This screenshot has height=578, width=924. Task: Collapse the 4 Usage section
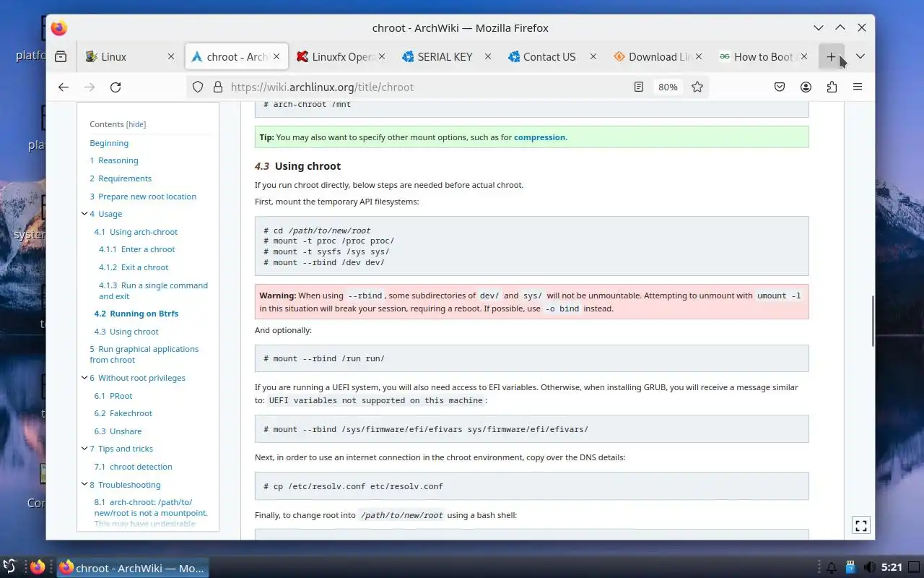click(x=84, y=214)
